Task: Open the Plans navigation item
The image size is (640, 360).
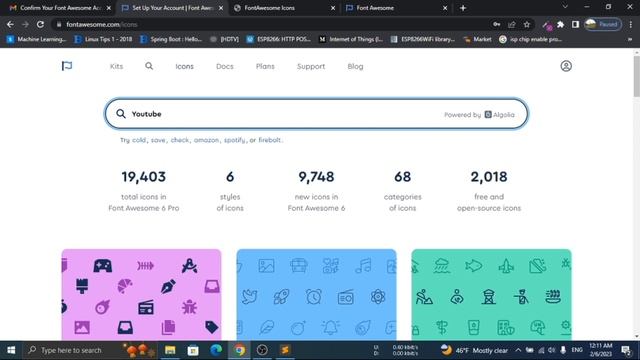Action: coord(265,66)
